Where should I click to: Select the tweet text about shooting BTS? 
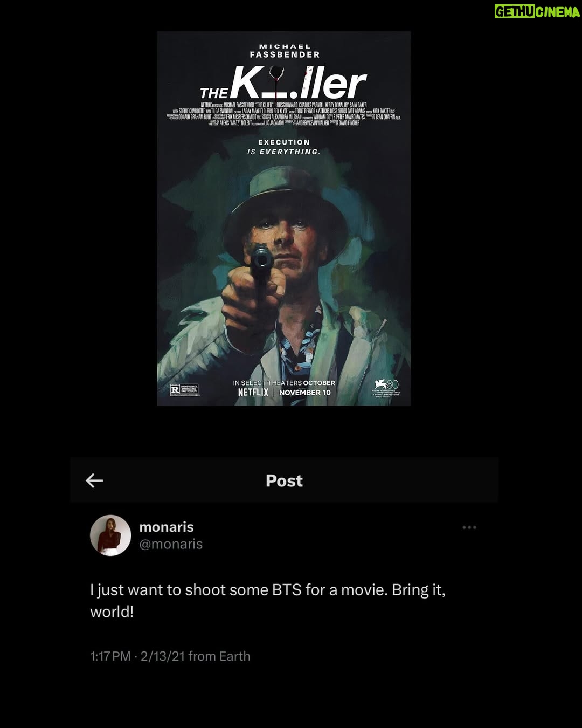268,600
